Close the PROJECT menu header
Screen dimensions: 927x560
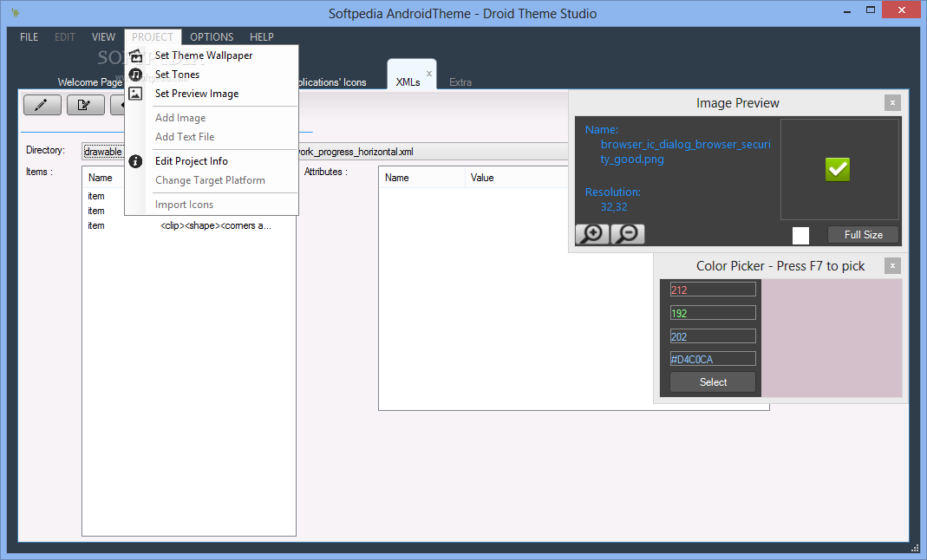153,36
